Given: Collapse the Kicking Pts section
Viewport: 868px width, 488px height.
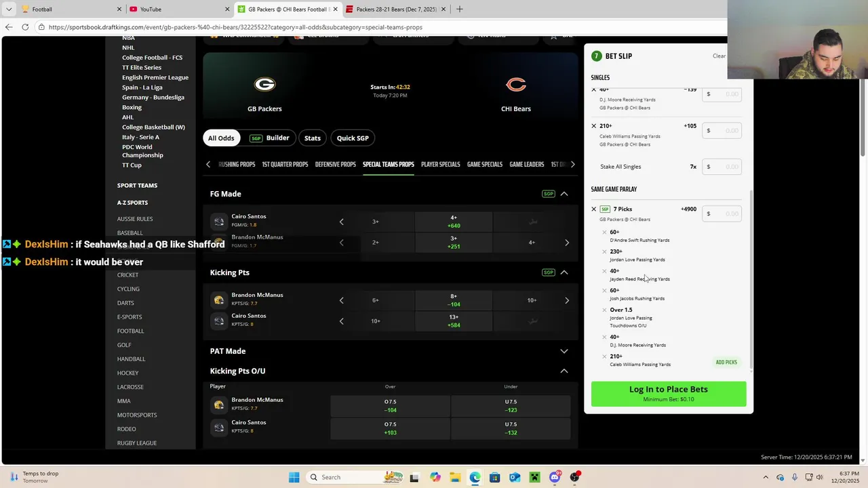Looking at the screenshot, I should (564, 272).
